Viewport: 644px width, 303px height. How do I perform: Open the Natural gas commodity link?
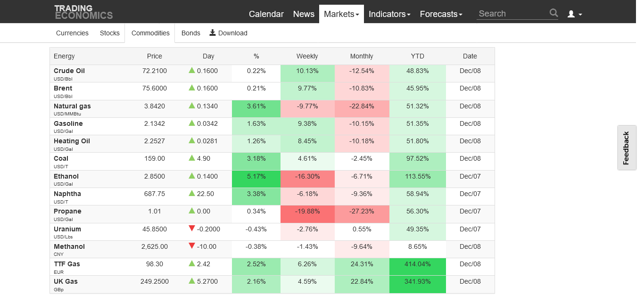[x=72, y=106]
